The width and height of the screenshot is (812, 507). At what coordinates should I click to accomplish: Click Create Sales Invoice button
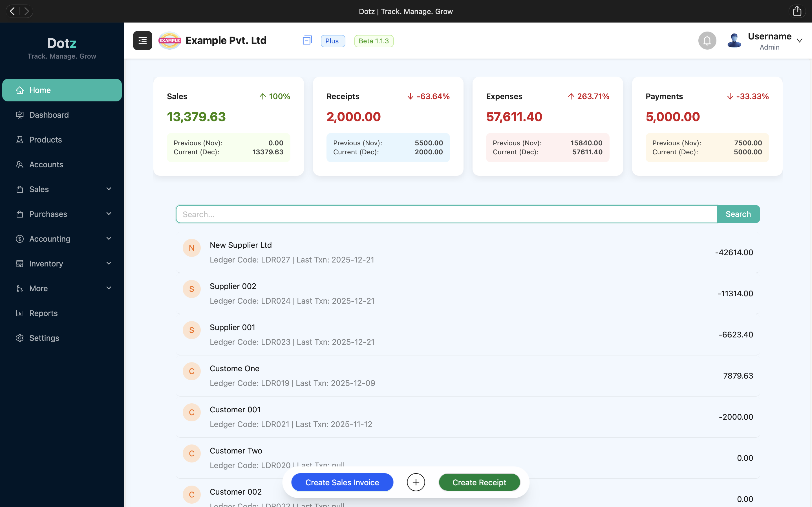point(342,482)
